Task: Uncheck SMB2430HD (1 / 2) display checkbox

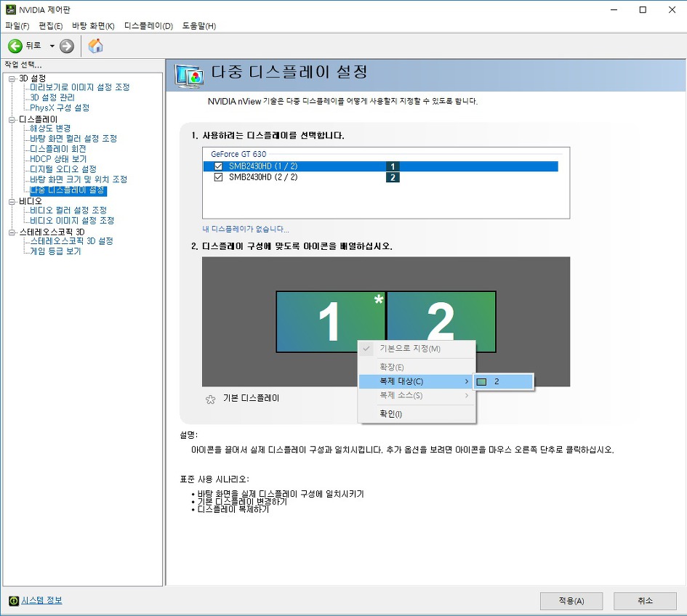Action: point(218,166)
